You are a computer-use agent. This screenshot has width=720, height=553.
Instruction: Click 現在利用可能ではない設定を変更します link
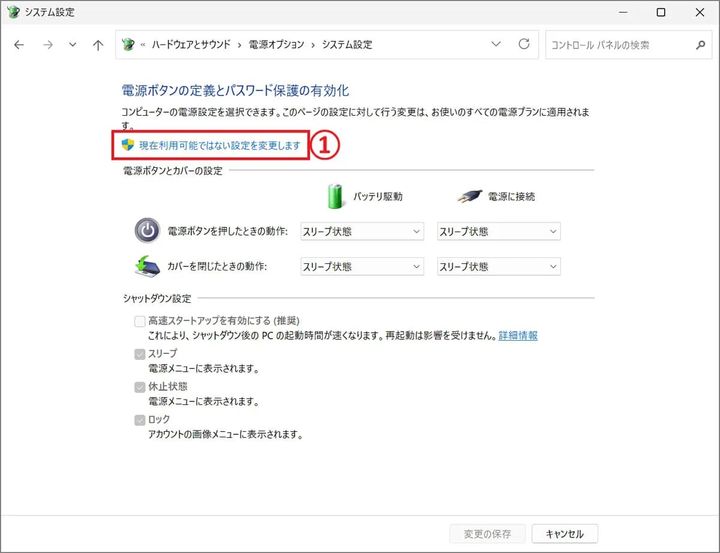(219, 146)
